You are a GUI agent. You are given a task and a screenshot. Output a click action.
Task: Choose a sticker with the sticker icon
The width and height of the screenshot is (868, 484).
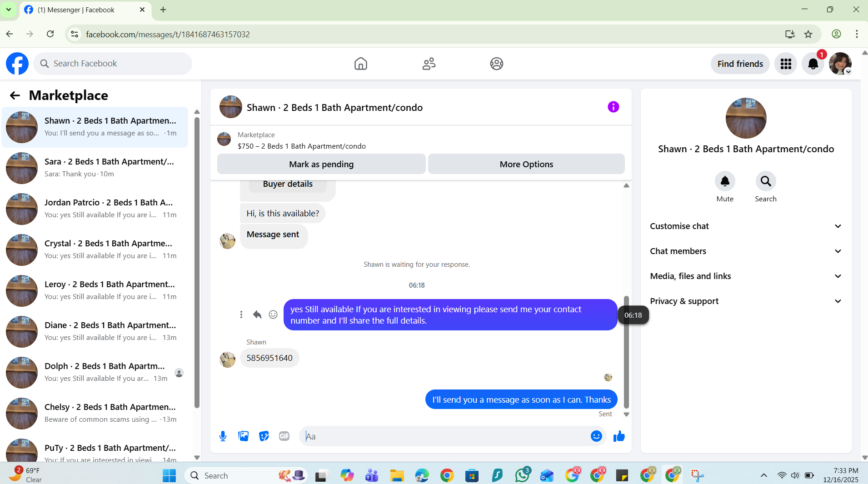pos(264,436)
